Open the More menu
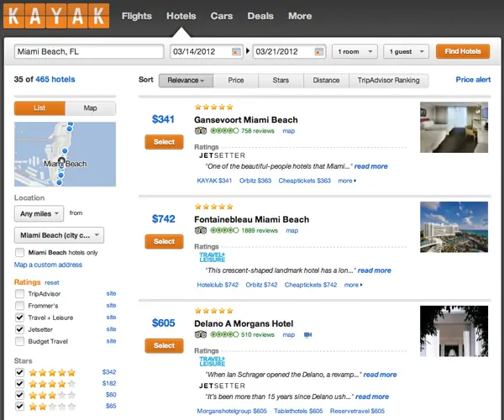 point(300,16)
